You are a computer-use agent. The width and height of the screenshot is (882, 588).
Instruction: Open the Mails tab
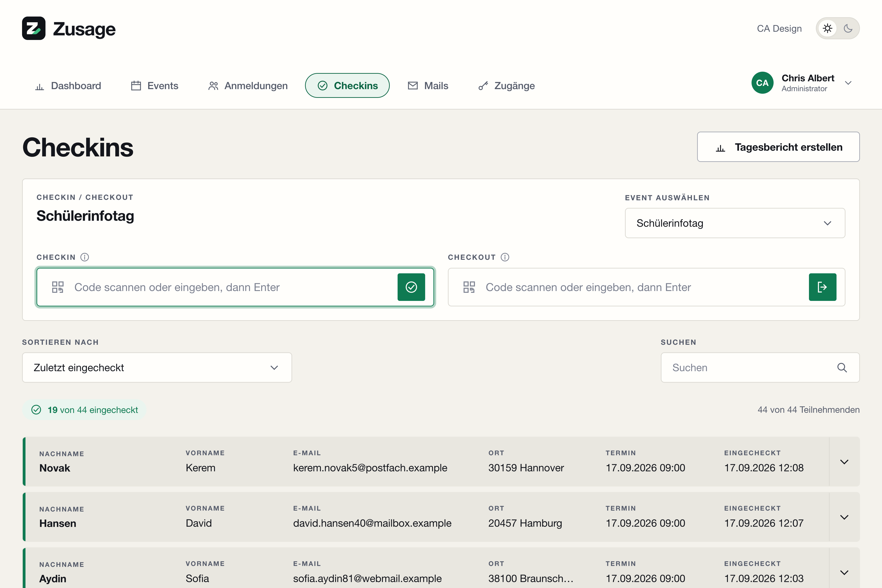click(x=428, y=86)
